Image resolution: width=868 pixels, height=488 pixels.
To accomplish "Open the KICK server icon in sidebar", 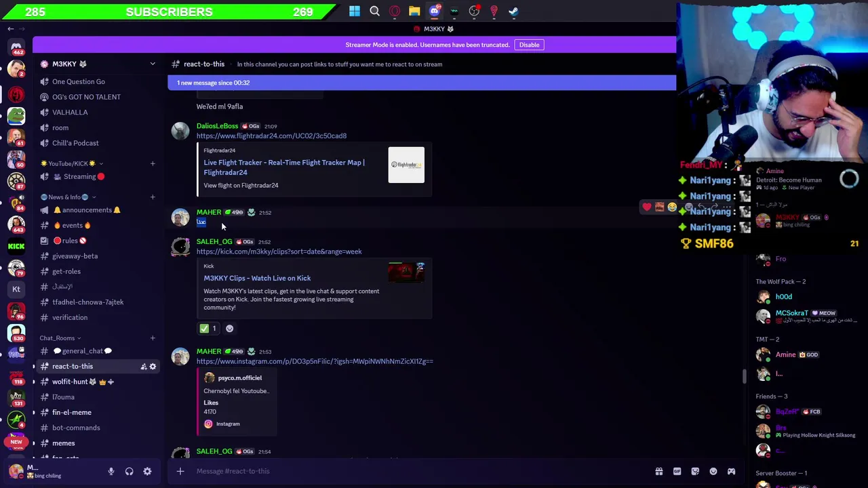I will [x=16, y=246].
